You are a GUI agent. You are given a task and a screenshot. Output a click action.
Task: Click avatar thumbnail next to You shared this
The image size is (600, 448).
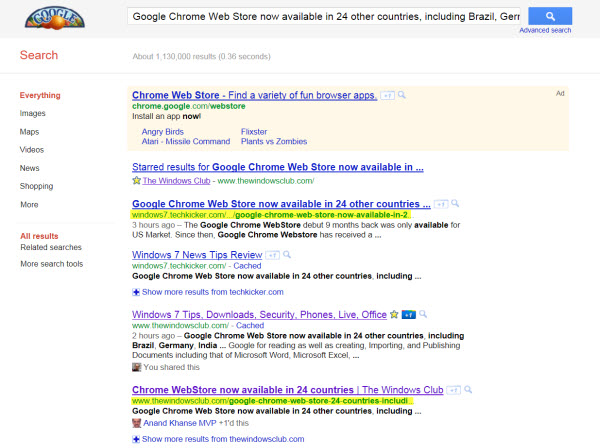[x=137, y=367]
